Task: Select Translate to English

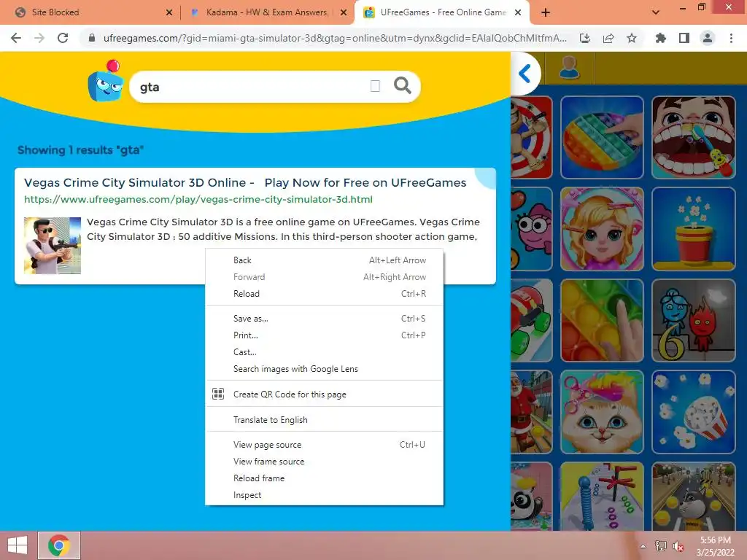Action: [324, 419]
